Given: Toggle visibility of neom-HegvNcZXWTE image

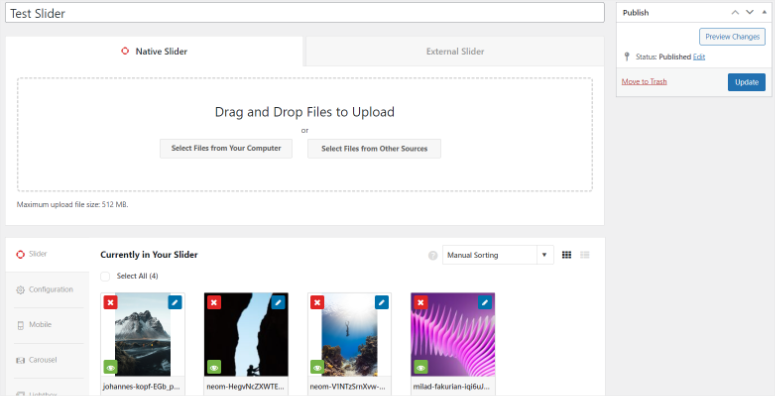Looking at the screenshot, I should [214, 367].
